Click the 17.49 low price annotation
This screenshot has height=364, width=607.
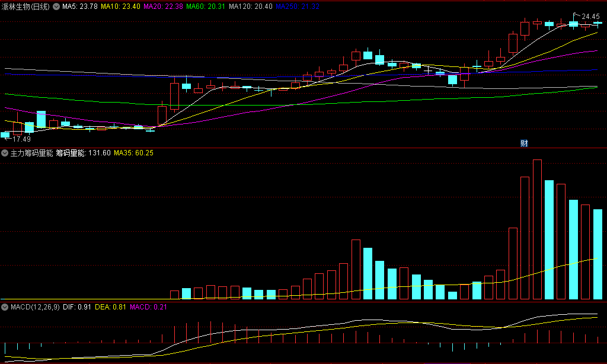click(22, 139)
